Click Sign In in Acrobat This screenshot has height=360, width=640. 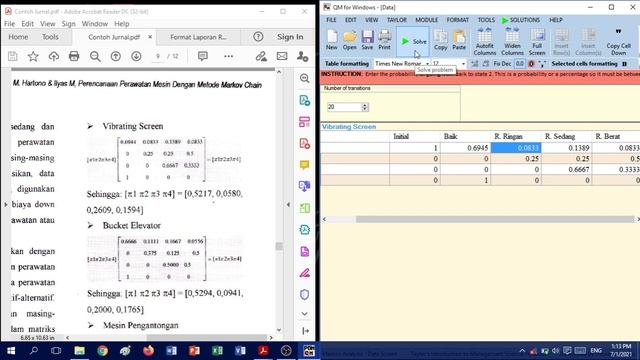(x=290, y=37)
